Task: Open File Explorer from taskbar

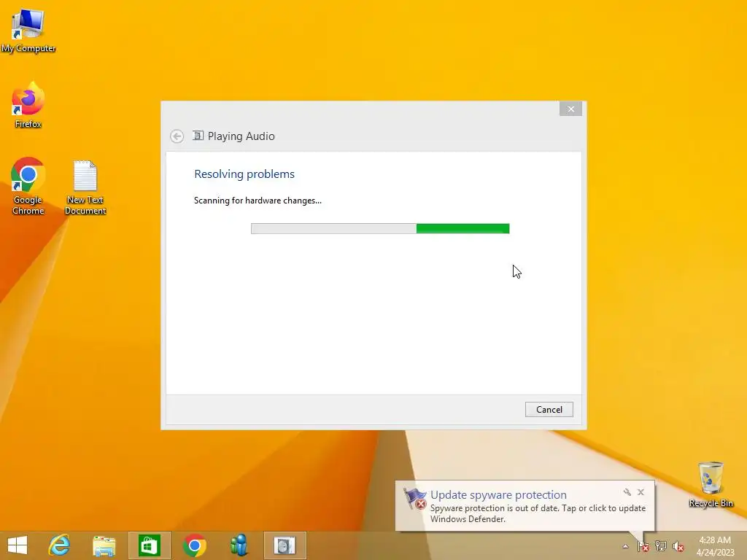Action: point(104,545)
